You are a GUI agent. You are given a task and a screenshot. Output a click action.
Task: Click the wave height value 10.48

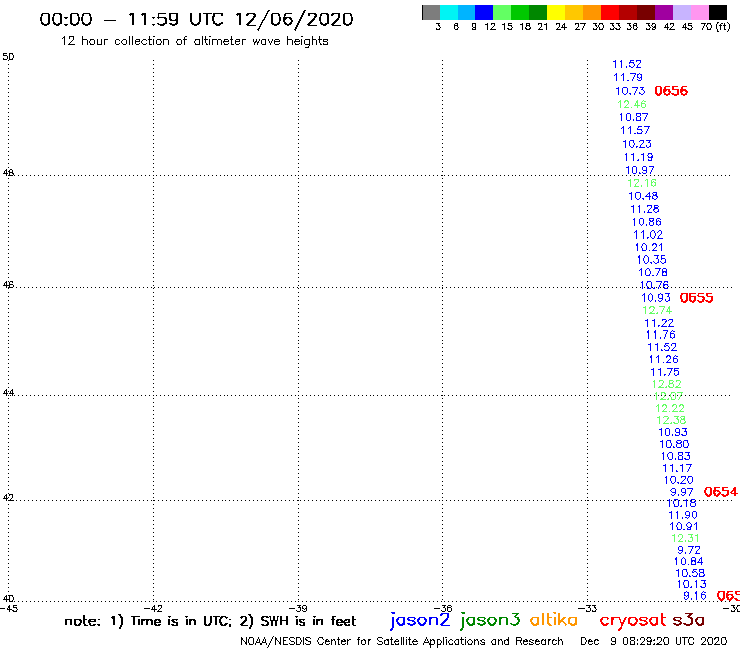(x=643, y=196)
